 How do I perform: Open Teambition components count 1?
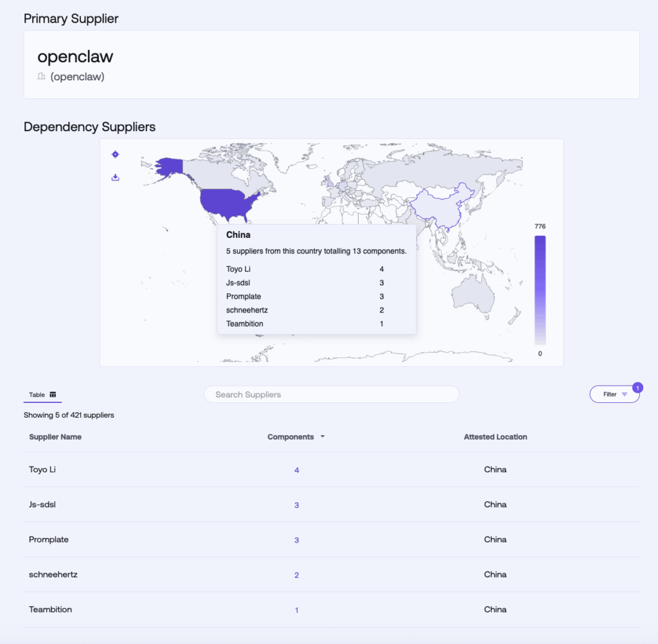297,610
